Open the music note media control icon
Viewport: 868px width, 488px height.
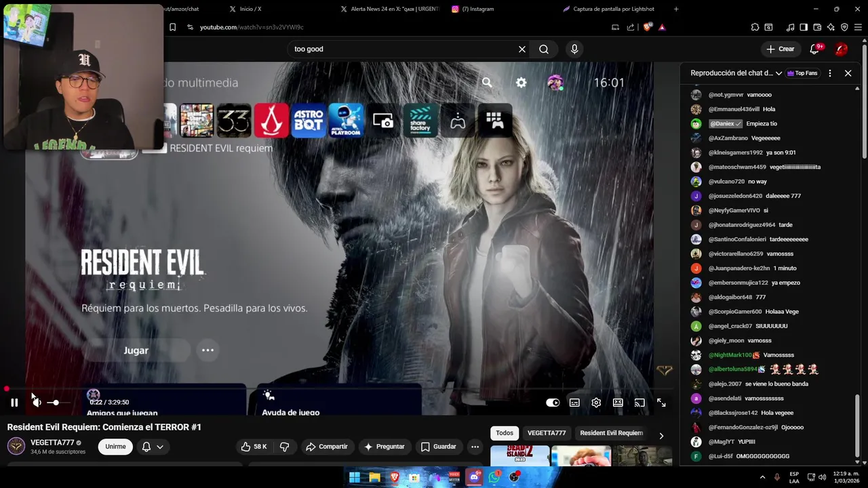pyautogui.click(x=790, y=27)
